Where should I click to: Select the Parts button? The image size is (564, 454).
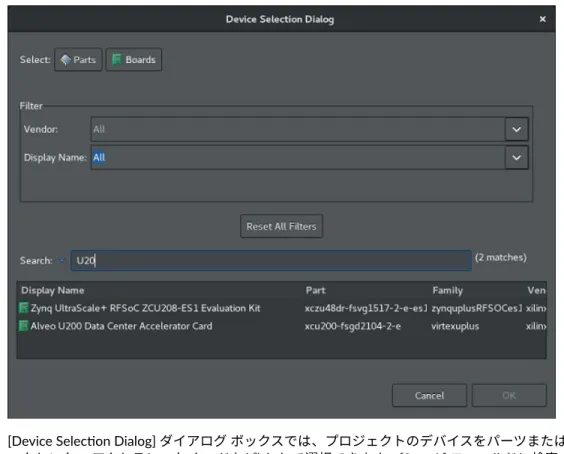pos(78,60)
